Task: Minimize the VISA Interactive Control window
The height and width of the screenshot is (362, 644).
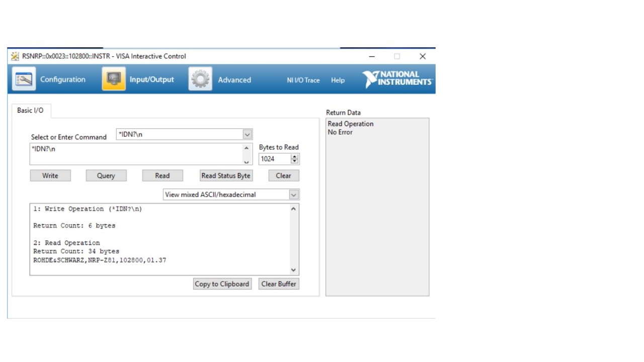Action: [x=372, y=56]
